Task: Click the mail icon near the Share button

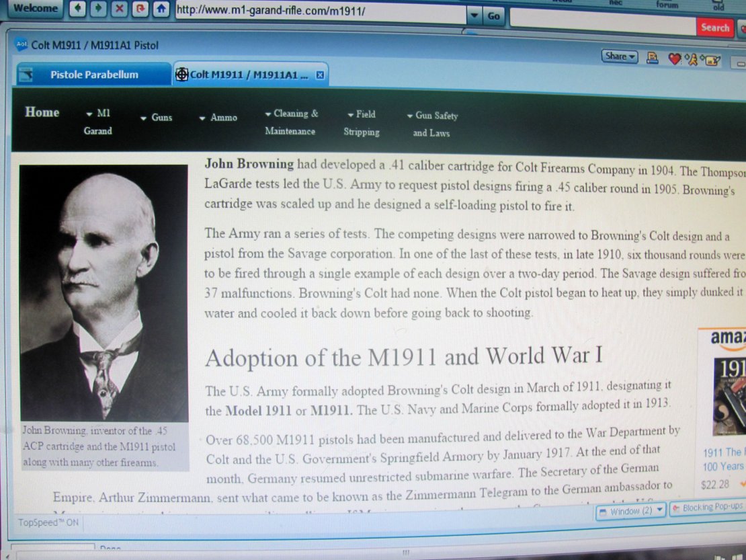Action: 711,61
